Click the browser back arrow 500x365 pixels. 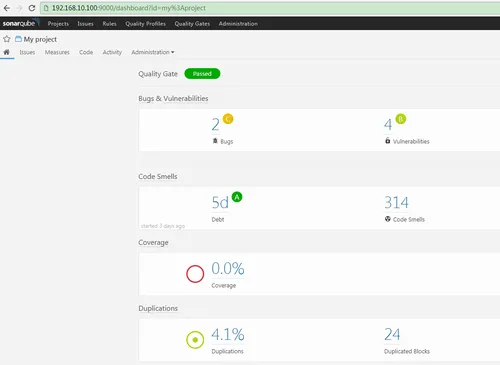pos(7,8)
